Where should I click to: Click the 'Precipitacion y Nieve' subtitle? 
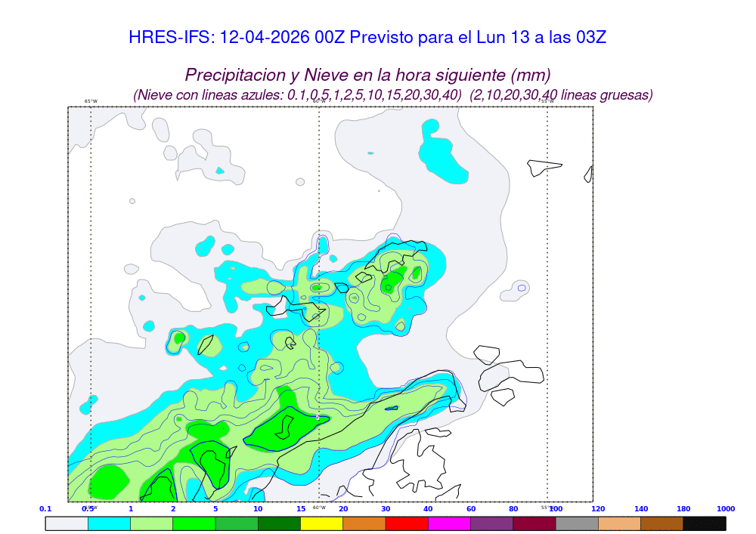click(x=367, y=75)
